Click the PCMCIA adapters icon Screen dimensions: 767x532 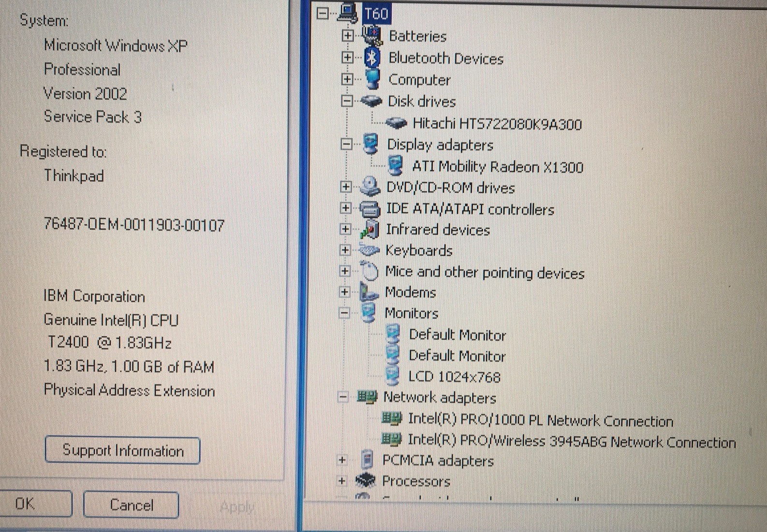click(x=367, y=459)
